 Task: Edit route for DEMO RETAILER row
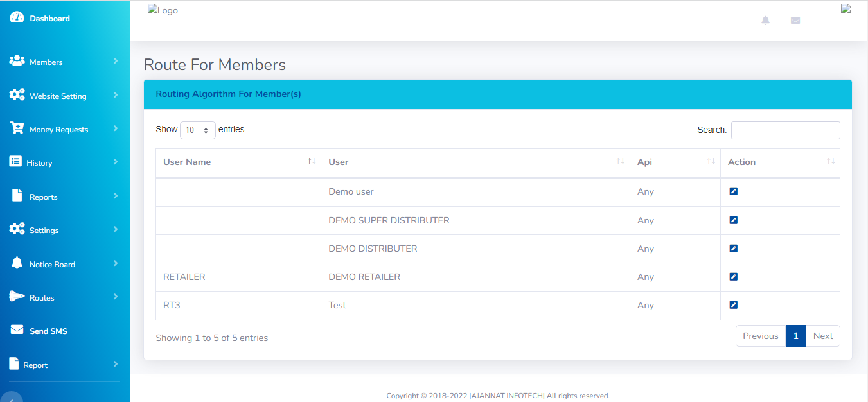tap(733, 277)
